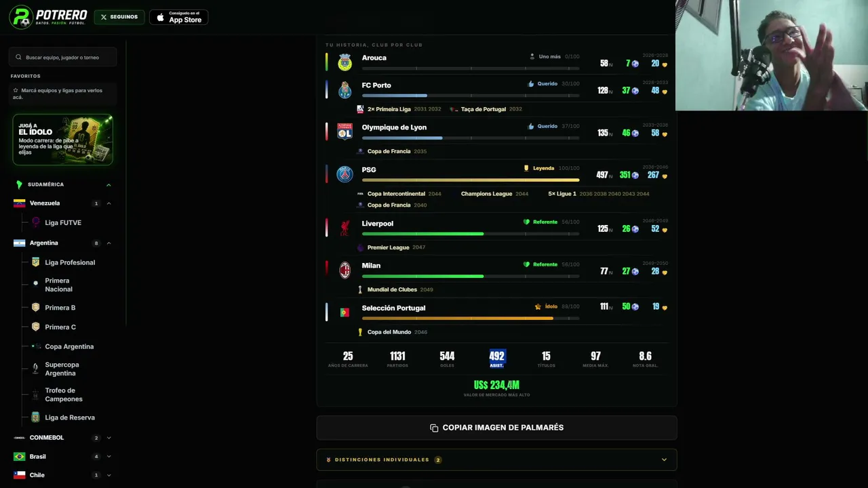Click the webcam overlay of the streamer
This screenshot has height=488, width=868.
(x=772, y=55)
